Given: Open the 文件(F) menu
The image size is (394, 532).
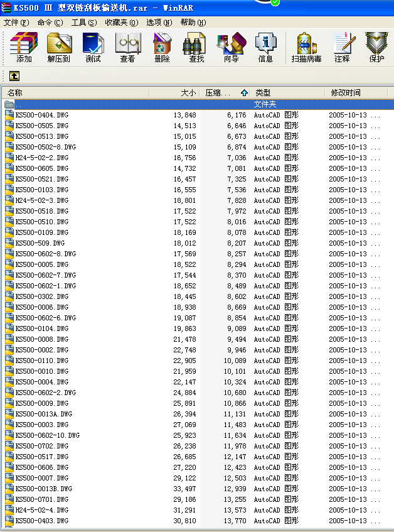Looking at the screenshot, I should [16, 23].
